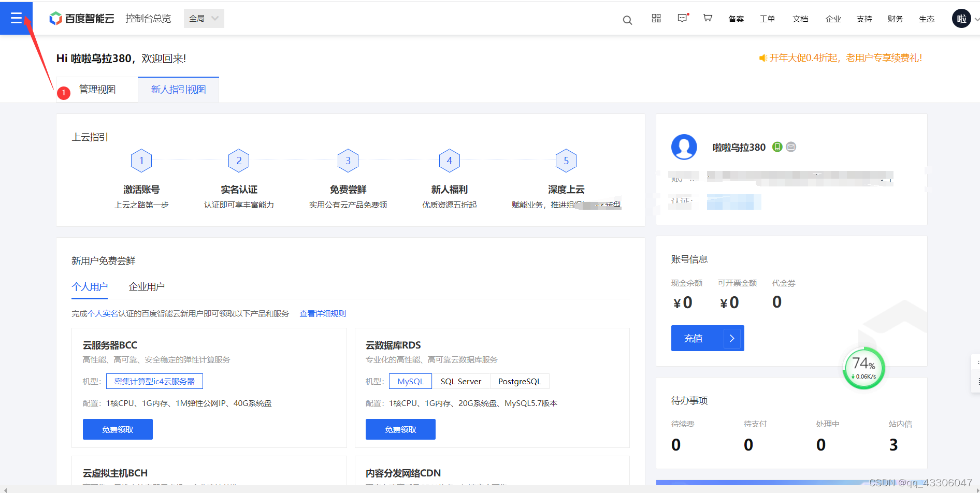Open the 啦 user avatar menu
The width and height of the screenshot is (980, 493).
(961, 19)
